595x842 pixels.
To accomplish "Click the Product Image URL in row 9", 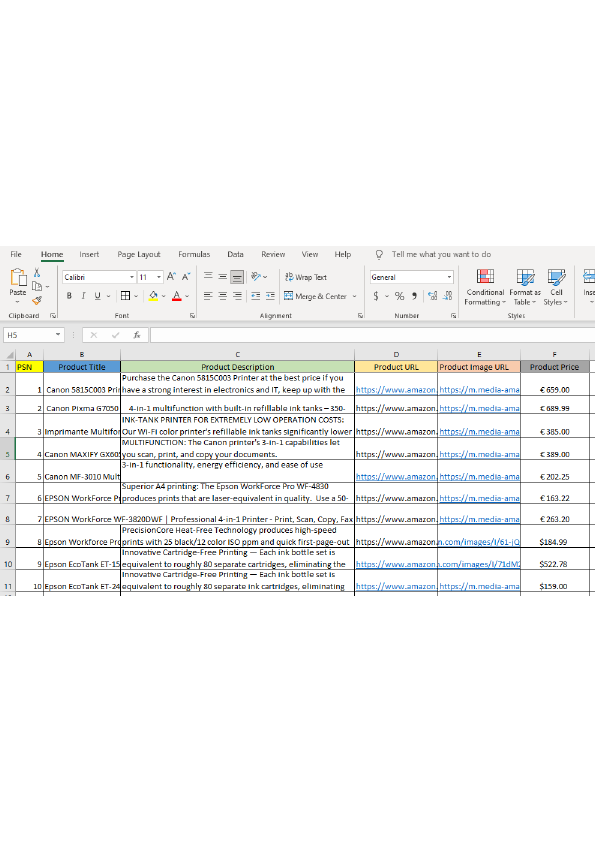I will pos(479,542).
